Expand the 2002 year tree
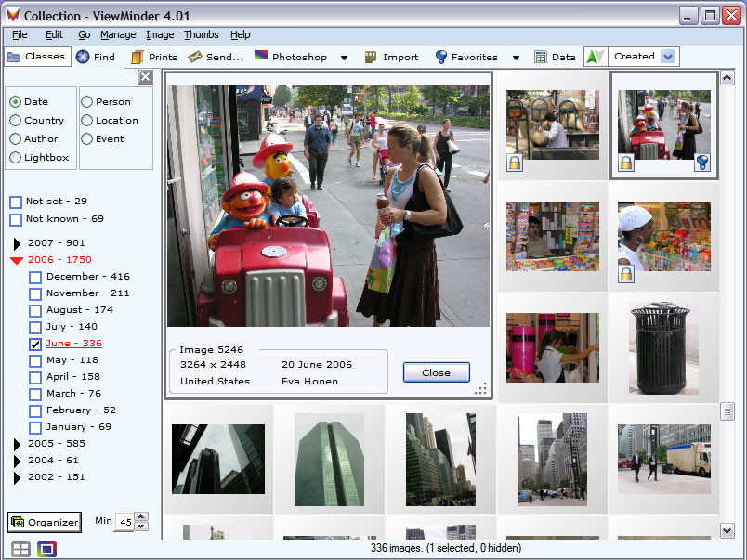 point(17,477)
